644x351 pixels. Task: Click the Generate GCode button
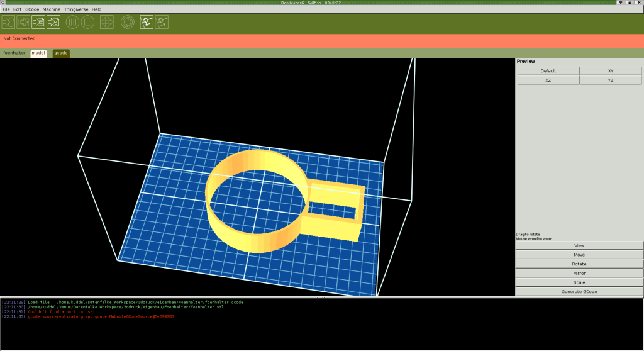tap(579, 292)
